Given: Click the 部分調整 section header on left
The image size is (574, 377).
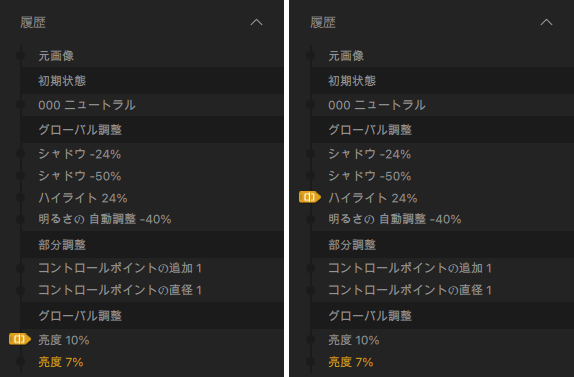Looking at the screenshot, I should pos(62,245).
